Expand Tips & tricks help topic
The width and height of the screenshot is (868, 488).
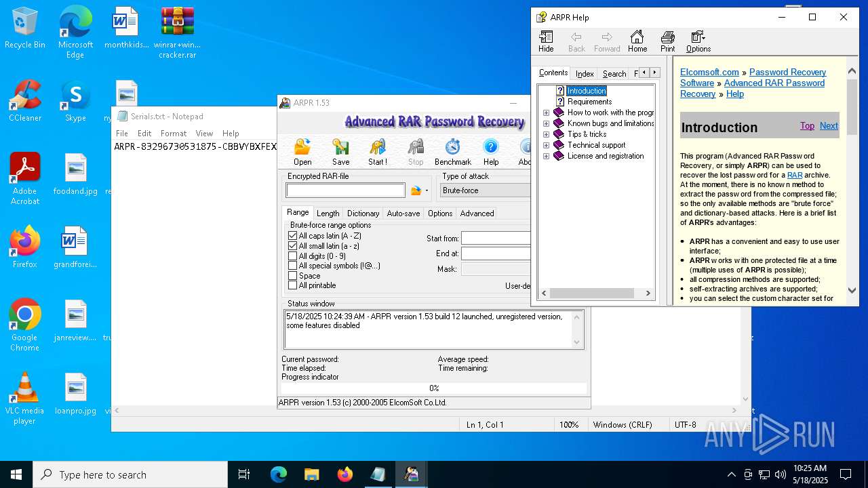point(546,134)
